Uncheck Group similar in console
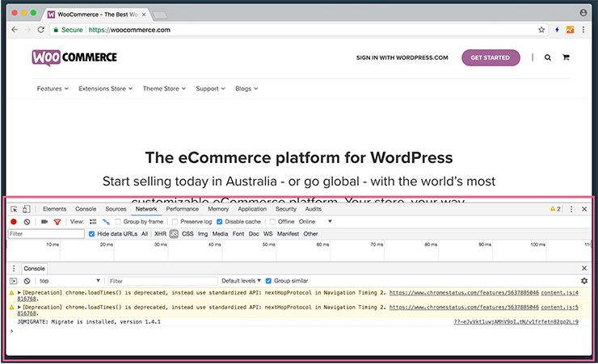This screenshot has width=598, height=364. 268,281
